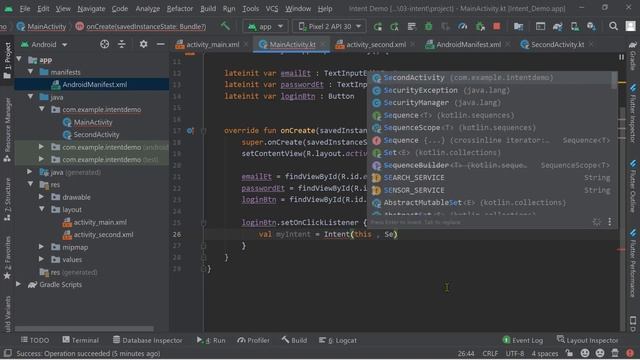
Task: Open the Build menu
Action: (x=208, y=8)
